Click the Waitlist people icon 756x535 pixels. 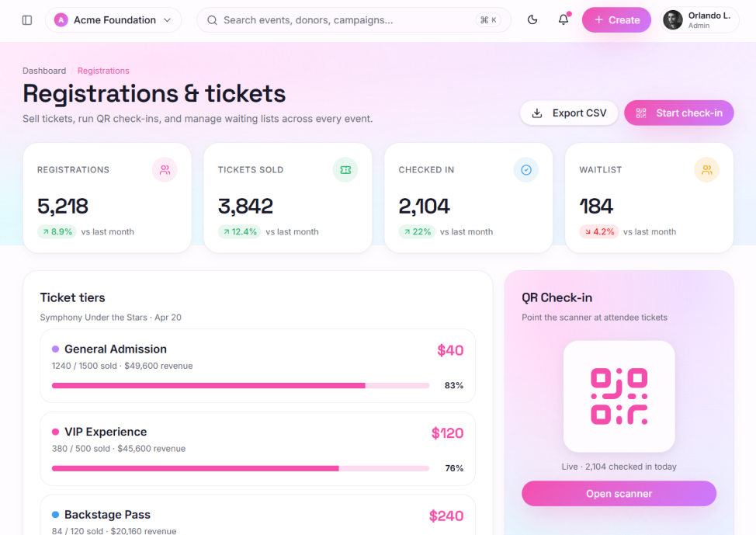click(x=707, y=170)
